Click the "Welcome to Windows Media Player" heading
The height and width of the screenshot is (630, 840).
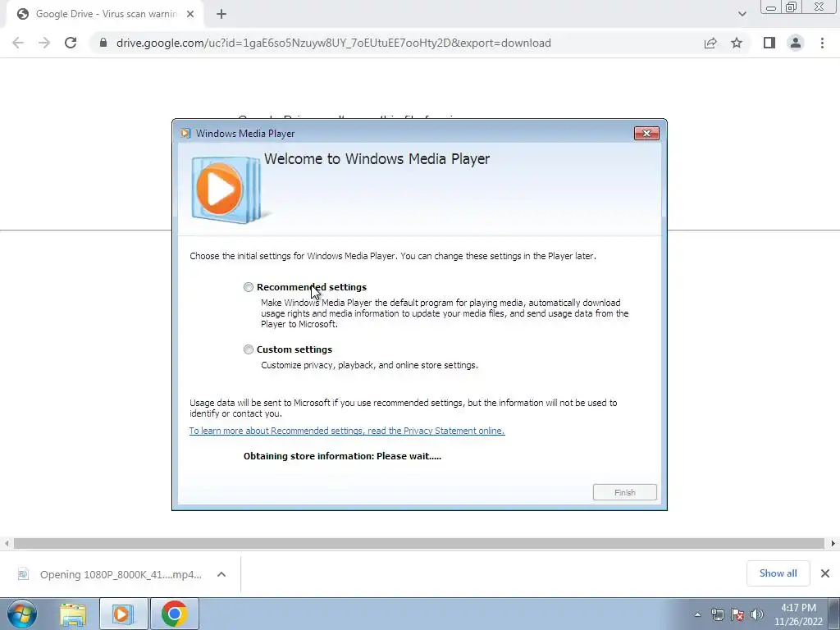377,158
